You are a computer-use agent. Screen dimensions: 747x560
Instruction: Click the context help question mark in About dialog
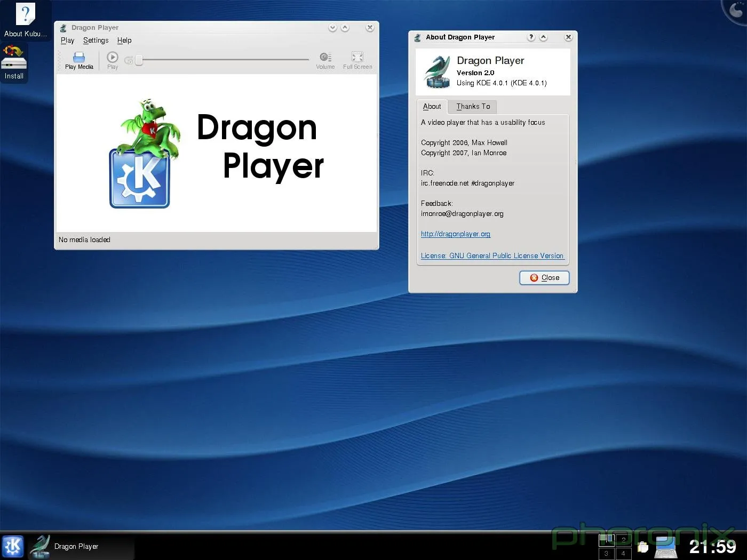coord(531,37)
